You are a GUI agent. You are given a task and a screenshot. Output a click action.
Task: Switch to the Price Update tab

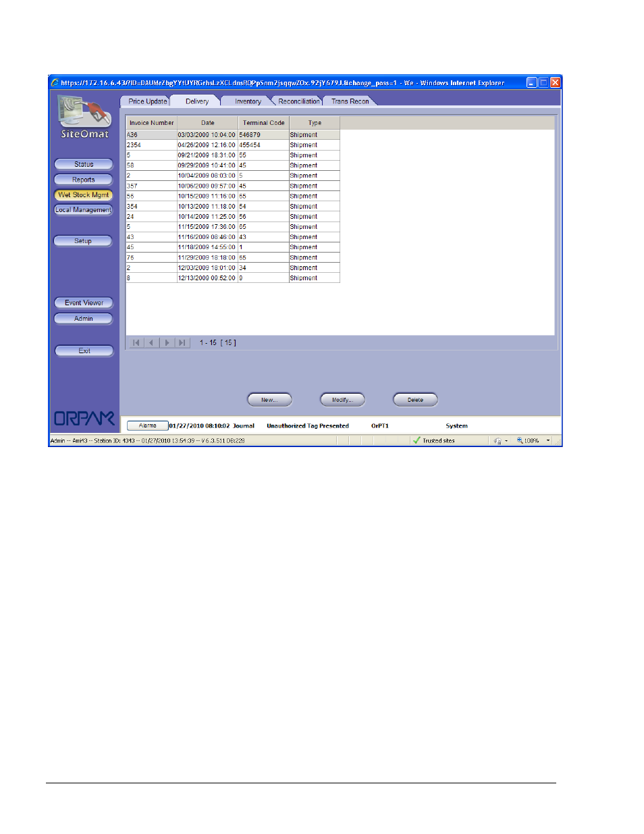coord(147,101)
